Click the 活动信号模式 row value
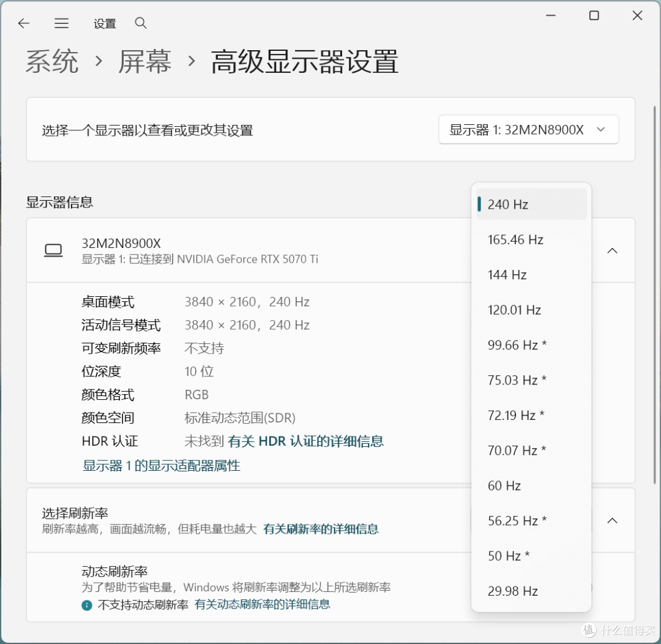This screenshot has height=644, width=661. pos(247,325)
